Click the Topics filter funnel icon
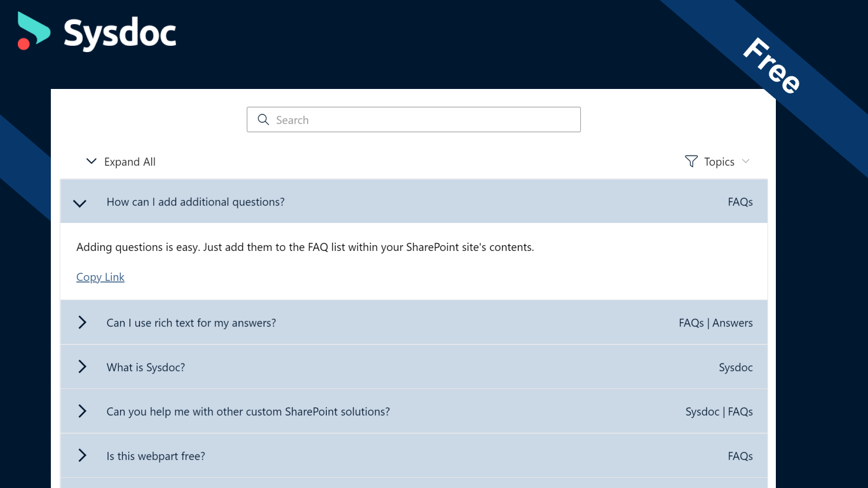 click(x=690, y=161)
